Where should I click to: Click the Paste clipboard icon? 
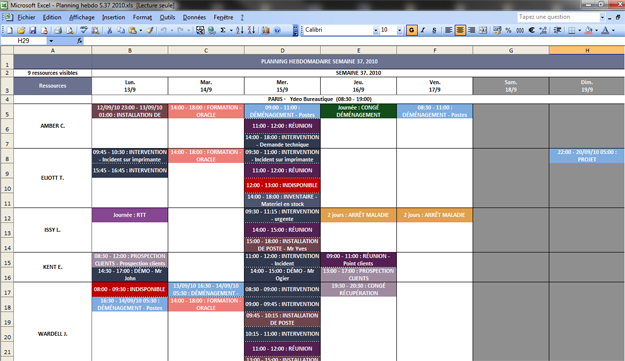[x=132, y=30]
